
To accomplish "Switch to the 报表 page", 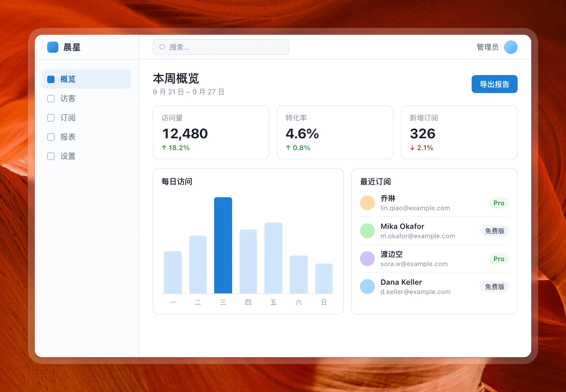I will (x=87, y=137).
